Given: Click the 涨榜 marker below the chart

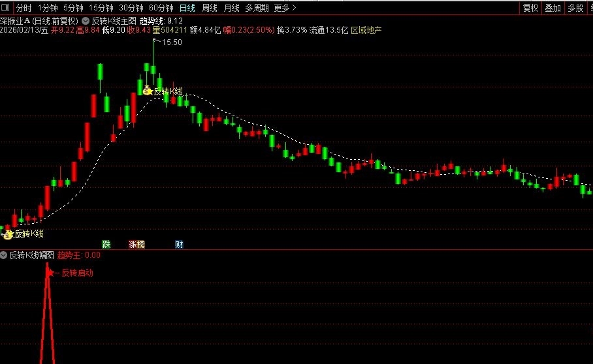Looking at the screenshot, I should tap(137, 245).
